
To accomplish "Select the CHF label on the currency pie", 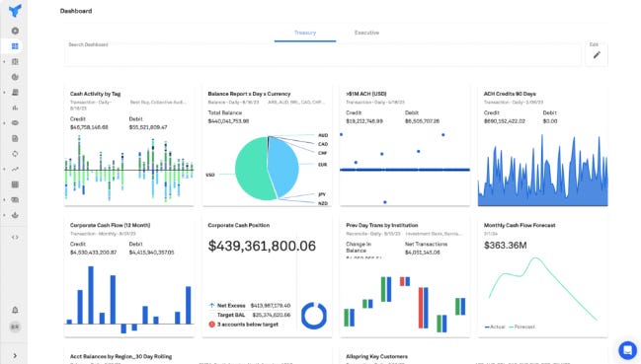I will (x=323, y=153).
